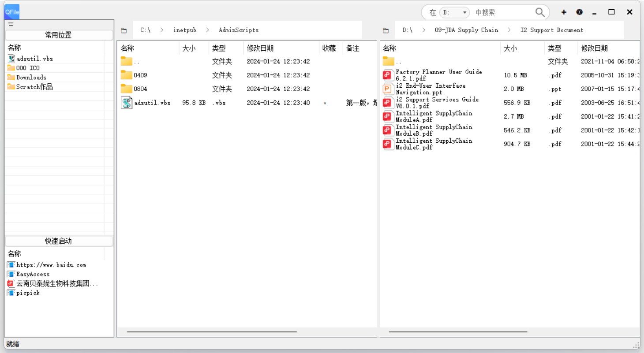Click the 常用位置 panel header

coord(59,35)
